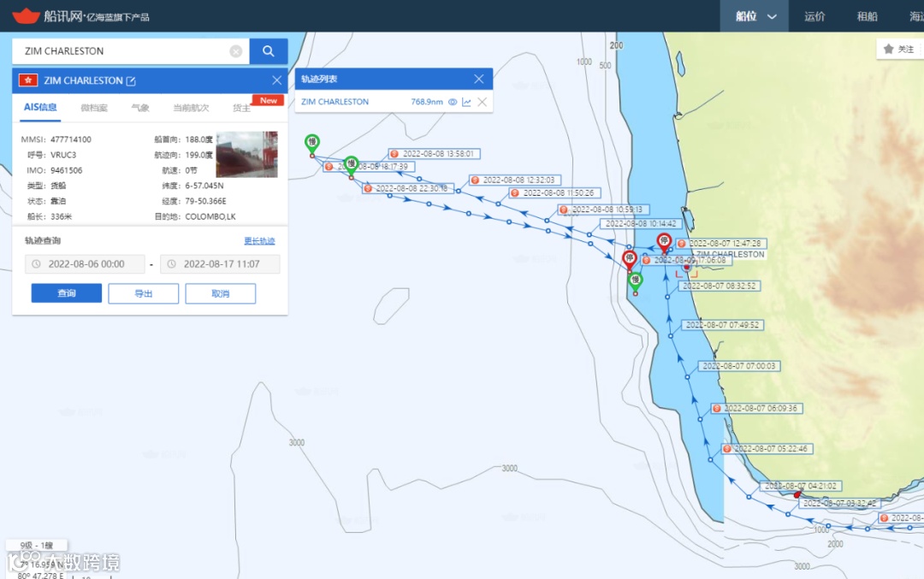Click the 查询 query button
Screen dimensions: 924x579
point(67,293)
